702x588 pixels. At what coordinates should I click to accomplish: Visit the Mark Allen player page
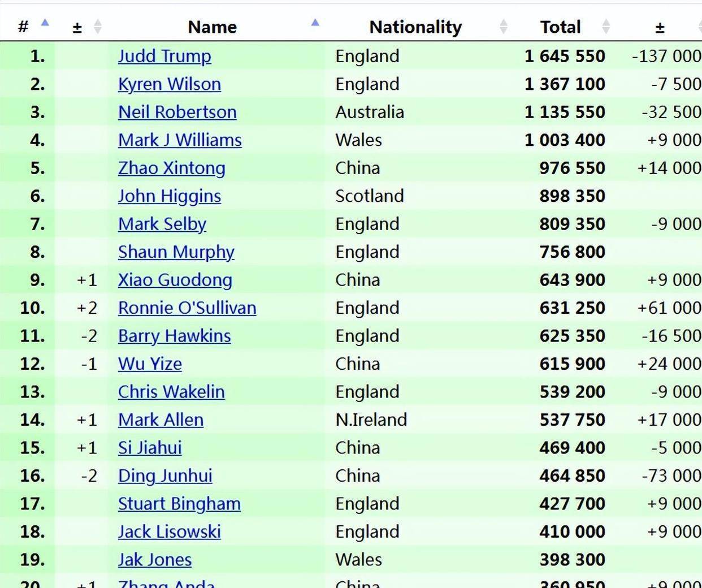coord(161,420)
